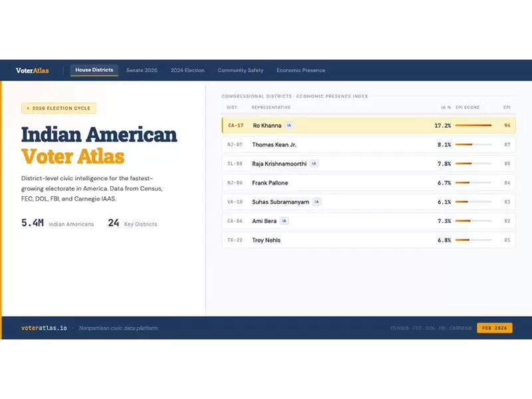Screen dimensions: 532x399
Task: Open the Frank Pallone district row
Action: (368, 183)
